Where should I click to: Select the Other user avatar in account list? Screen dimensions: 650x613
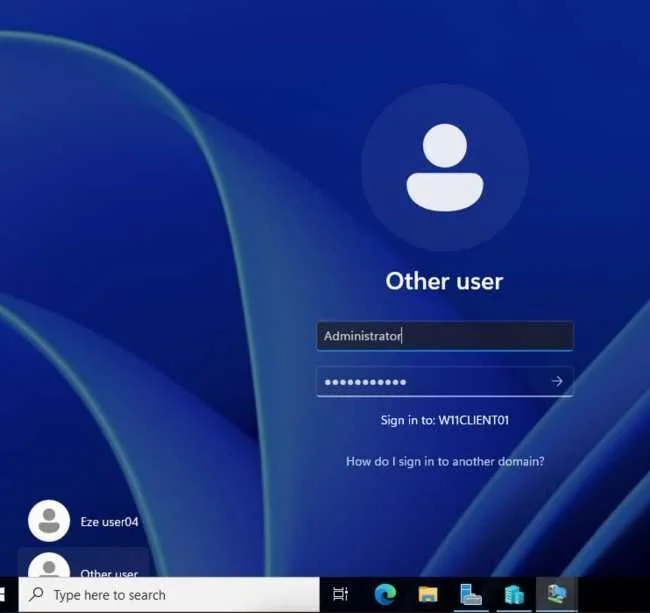49,567
